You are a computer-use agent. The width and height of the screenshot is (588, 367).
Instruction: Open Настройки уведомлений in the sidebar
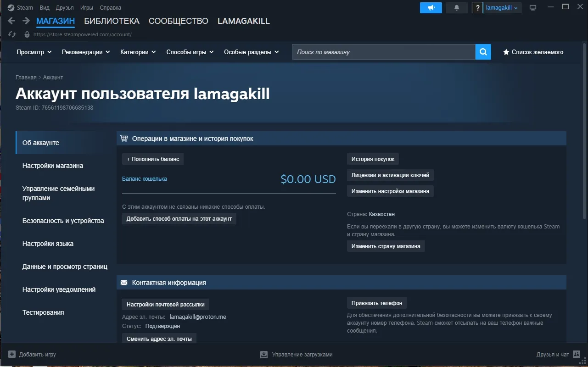[x=66, y=289]
